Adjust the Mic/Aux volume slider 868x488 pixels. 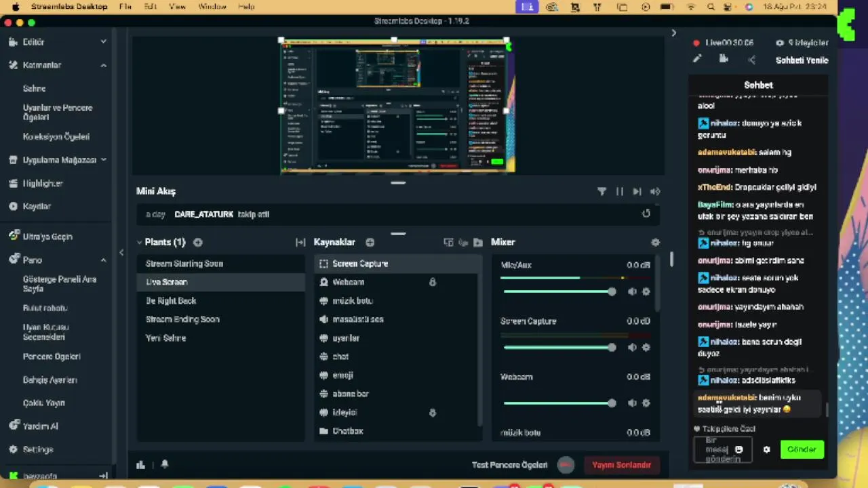(559, 291)
